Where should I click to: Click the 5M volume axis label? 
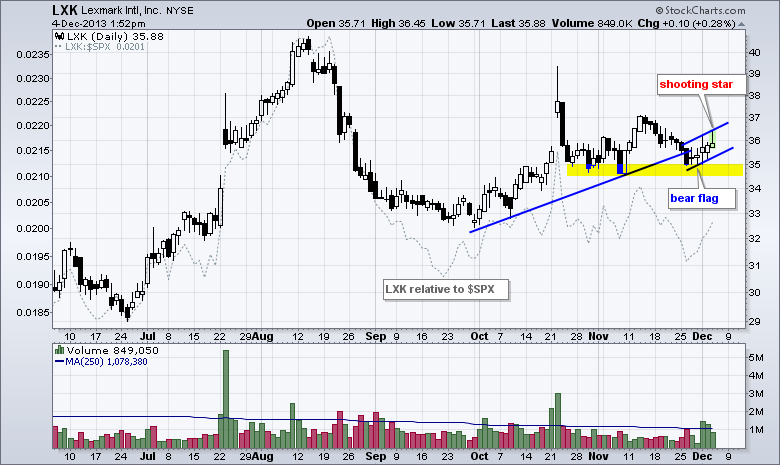[x=756, y=358]
